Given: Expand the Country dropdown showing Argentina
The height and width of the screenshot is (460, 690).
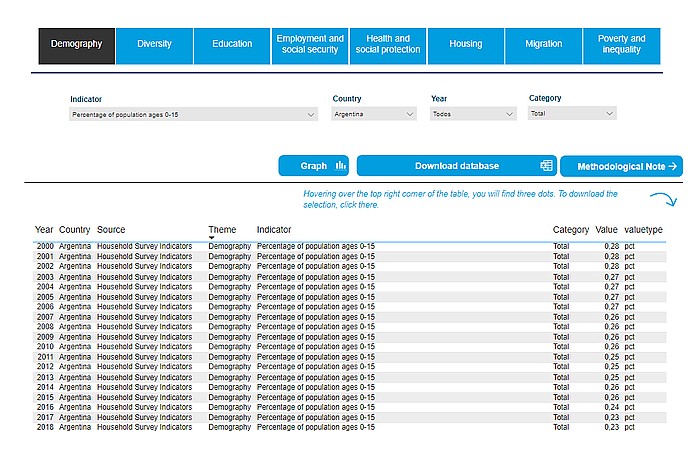Looking at the screenshot, I should (x=374, y=114).
